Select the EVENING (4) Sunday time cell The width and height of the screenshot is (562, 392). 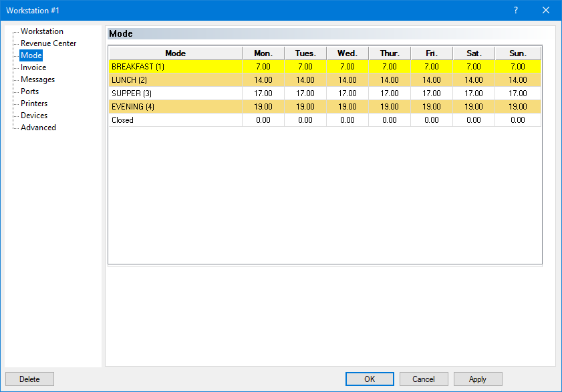click(x=517, y=107)
